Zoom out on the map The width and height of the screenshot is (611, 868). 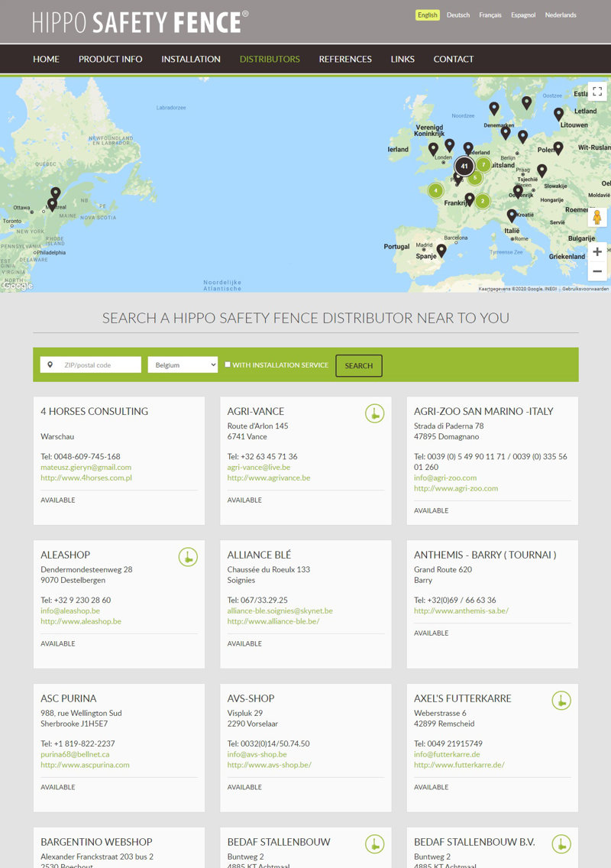pyautogui.click(x=597, y=271)
